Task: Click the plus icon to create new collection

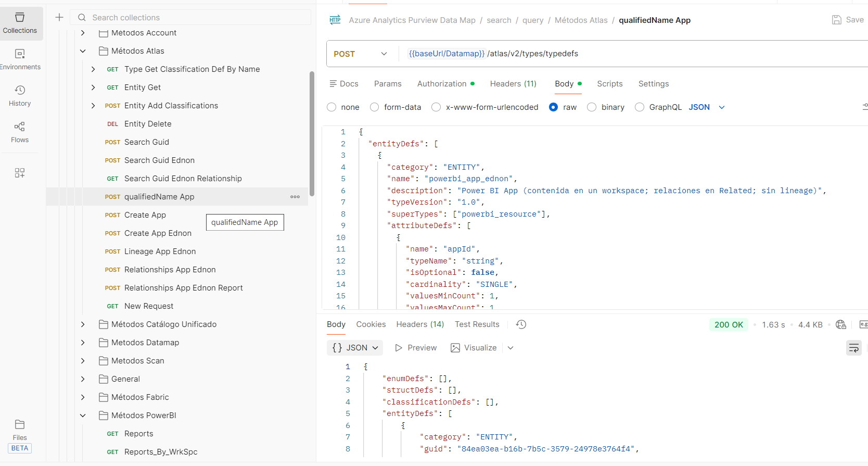Action: [x=59, y=17]
